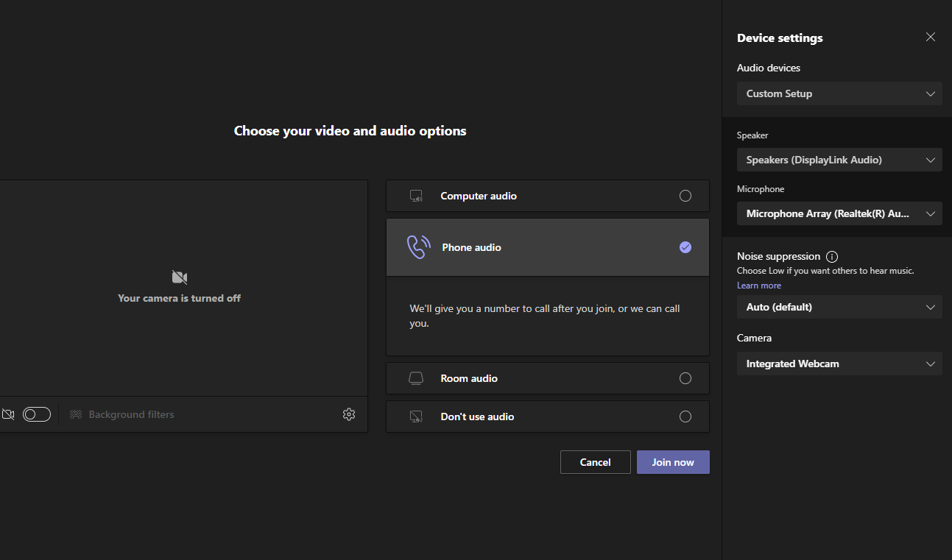Image resolution: width=952 pixels, height=560 pixels.
Task: Close the Device settings panel
Action: pos(931,37)
